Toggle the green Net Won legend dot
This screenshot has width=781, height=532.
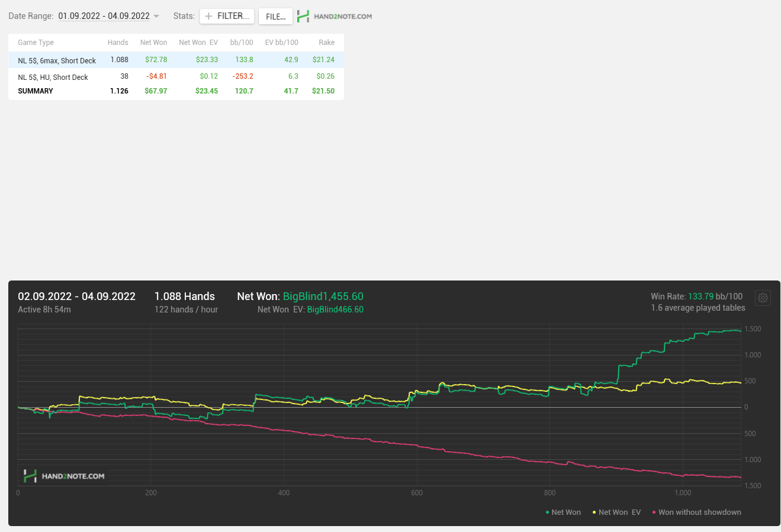pos(547,512)
